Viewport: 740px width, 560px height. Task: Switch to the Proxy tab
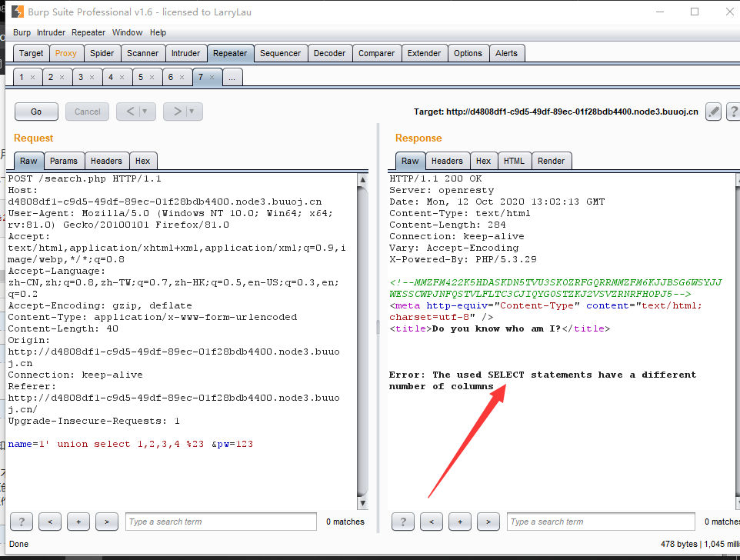coord(65,53)
